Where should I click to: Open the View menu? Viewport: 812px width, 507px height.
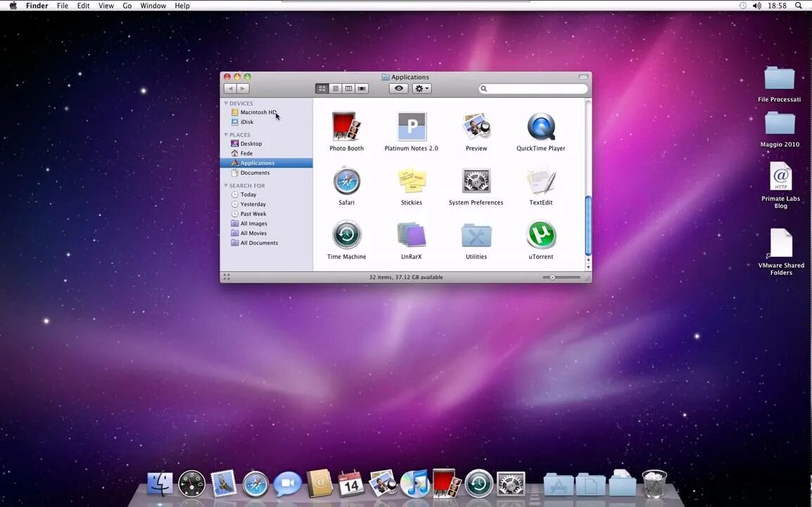coord(106,6)
